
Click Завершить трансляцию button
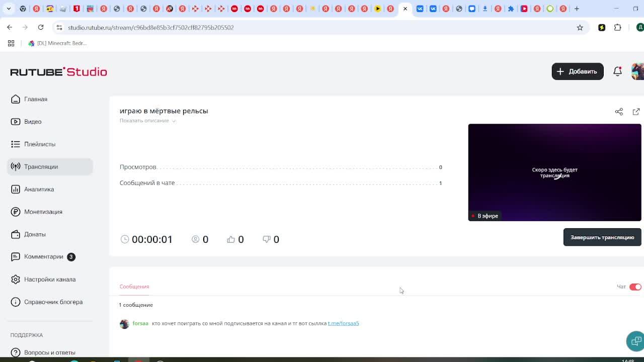602,237
